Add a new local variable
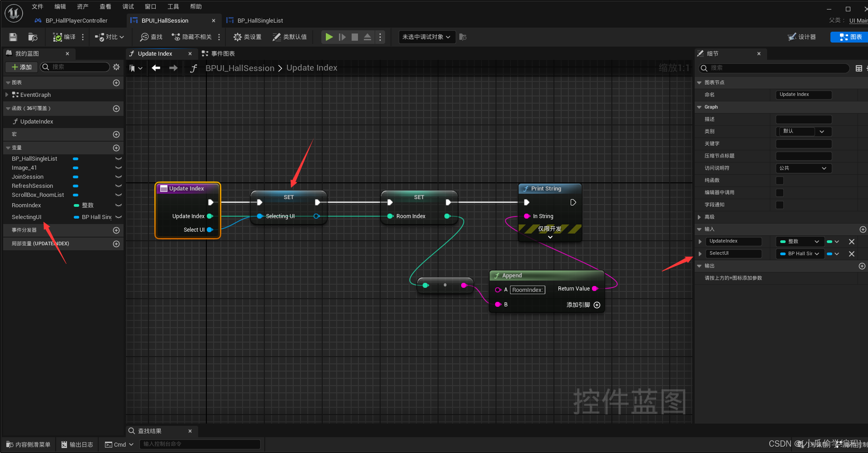The image size is (868, 453). coord(116,244)
